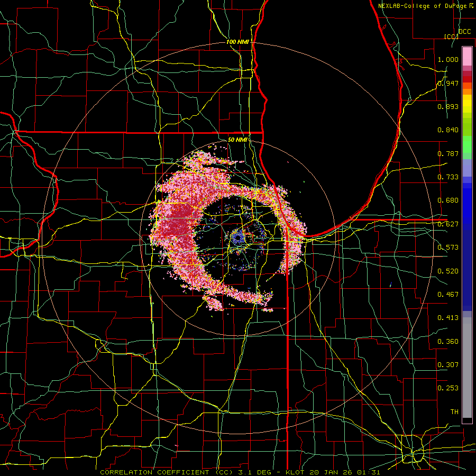
Task: Click the [CC] color scale heading
Action: click(451, 36)
